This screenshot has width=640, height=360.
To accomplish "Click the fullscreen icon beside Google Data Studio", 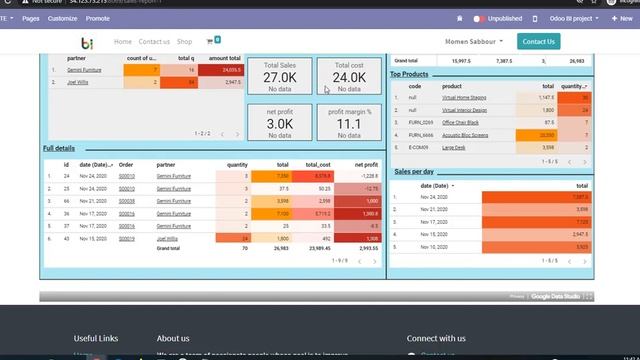I will click(589, 296).
